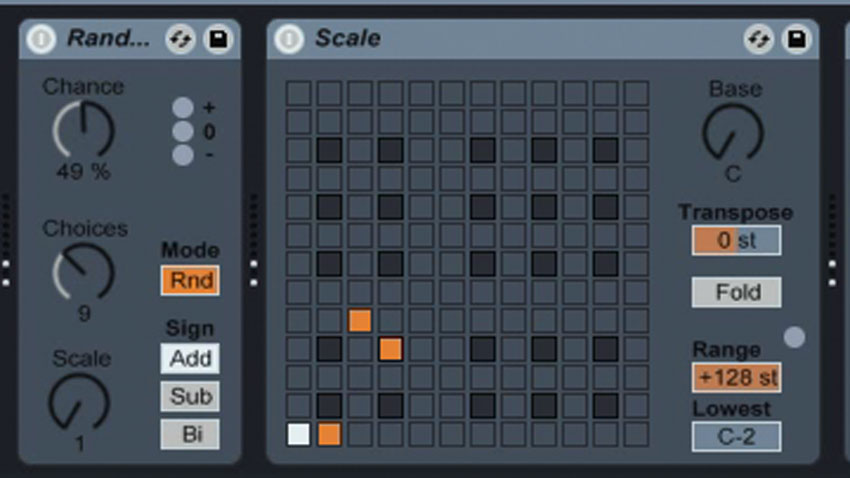Save Scale device preset with disk icon
The height and width of the screenshot is (478, 850).
coord(796,39)
